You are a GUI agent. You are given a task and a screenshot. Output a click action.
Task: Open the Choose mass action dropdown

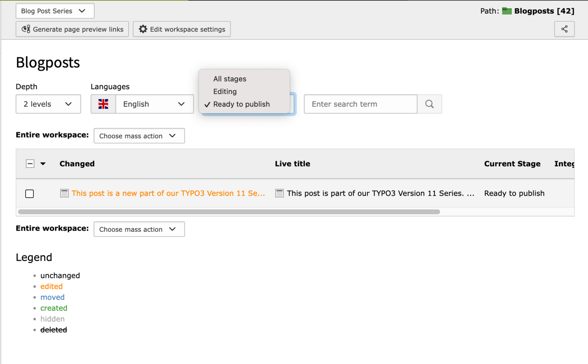(x=139, y=136)
